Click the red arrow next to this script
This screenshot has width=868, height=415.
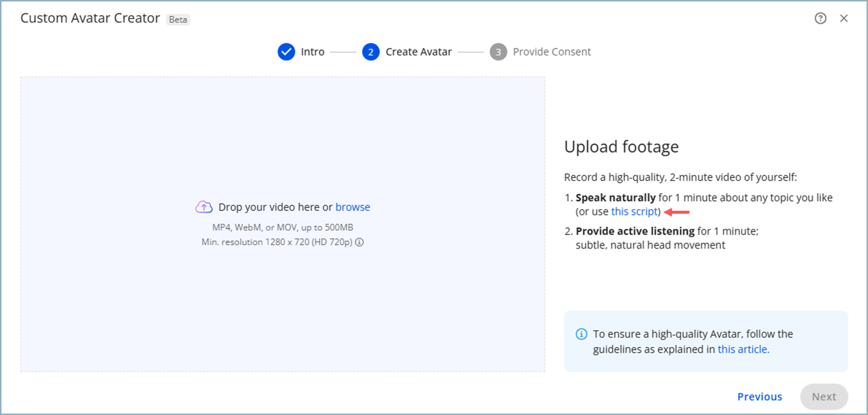pyautogui.click(x=677, y=212)
